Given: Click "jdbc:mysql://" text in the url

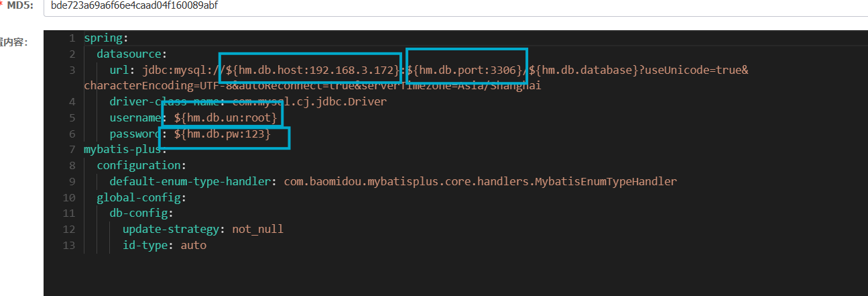Looking at the screenshot, I should (184, 70).
